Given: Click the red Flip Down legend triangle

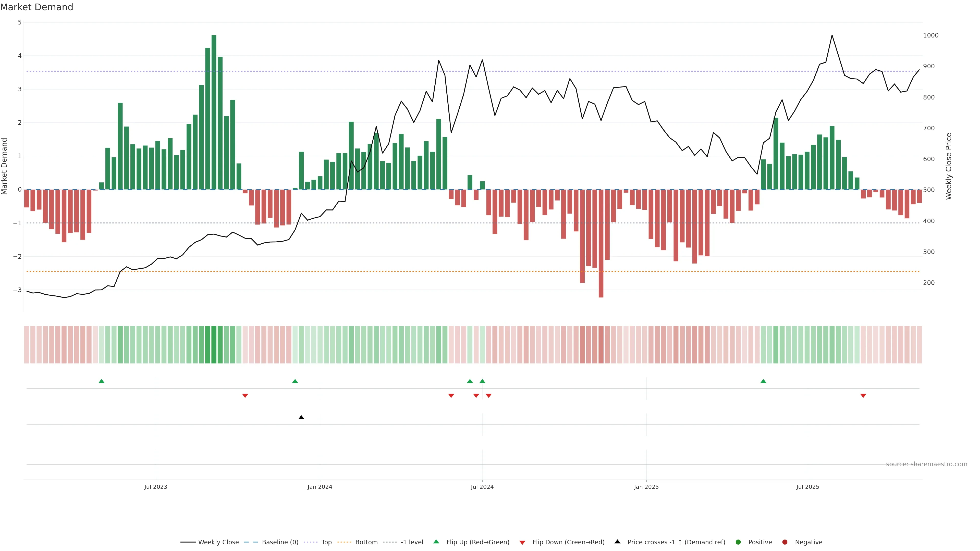Looking at the screenshot, I should 522,542.
